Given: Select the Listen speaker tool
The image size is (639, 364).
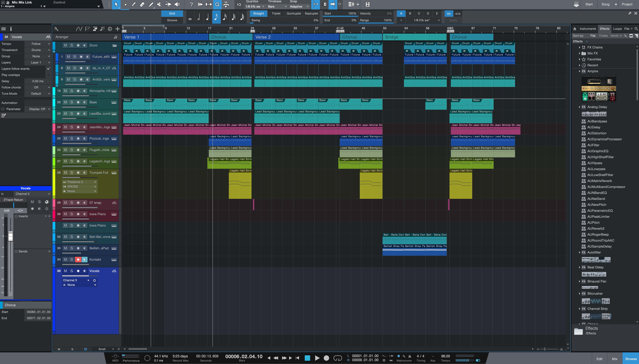Looking at the screenshot, I should 177,4.
